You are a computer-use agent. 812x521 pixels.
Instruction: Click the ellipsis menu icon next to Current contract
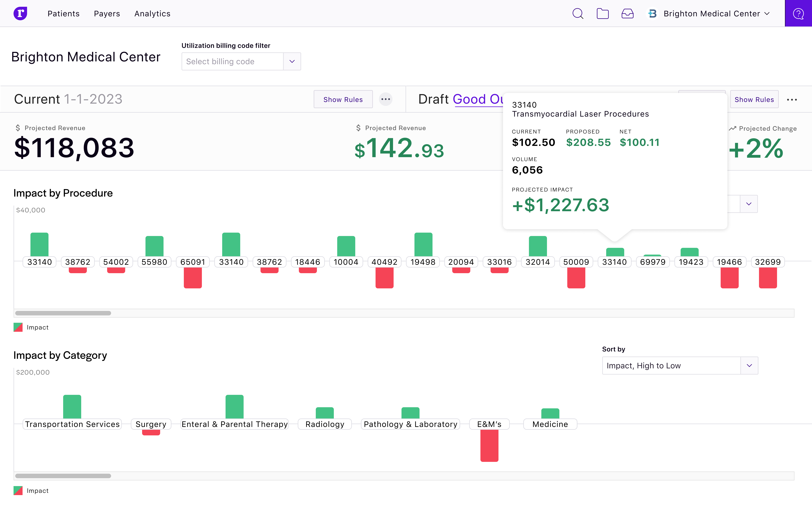(385, 99)
